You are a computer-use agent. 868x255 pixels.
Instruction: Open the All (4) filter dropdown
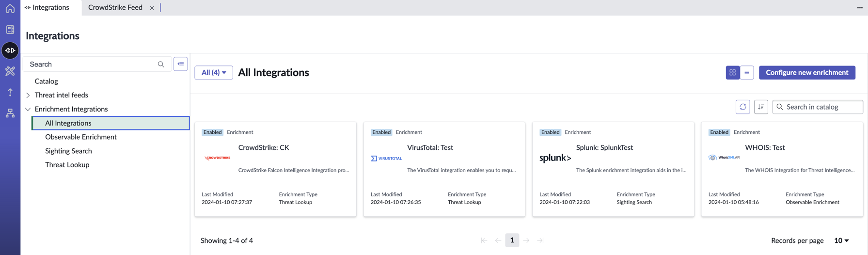coord(214,73)
